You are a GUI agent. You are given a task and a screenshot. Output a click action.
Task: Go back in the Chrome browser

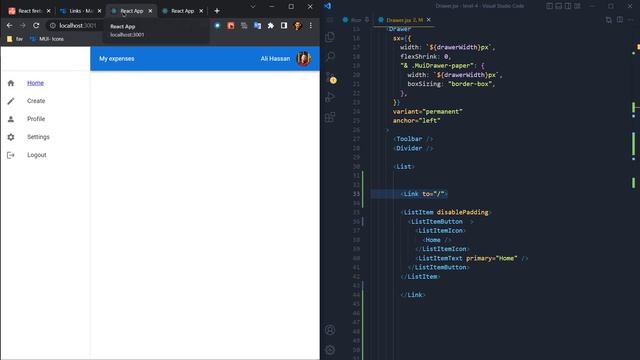[x=9, y=25]
